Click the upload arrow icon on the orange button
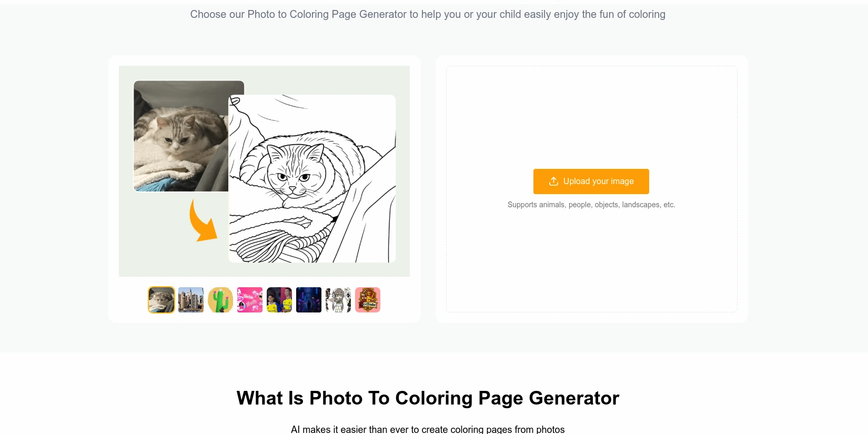Viewport: 868px width, 434px height. (553, 181)
